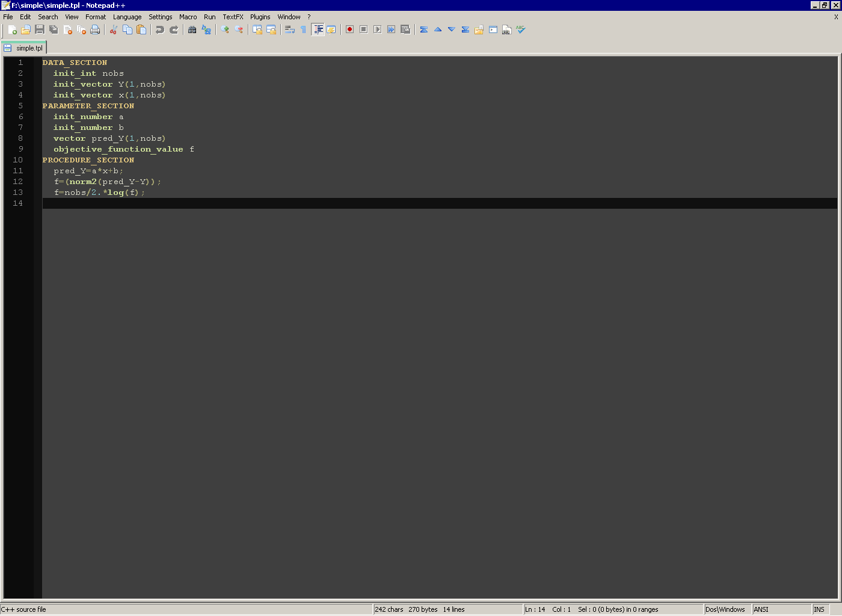Image resolution: width=842 pixels, height=616 pixels.
Task: Run spell check with ABC icon
Action: click(521, 29)
